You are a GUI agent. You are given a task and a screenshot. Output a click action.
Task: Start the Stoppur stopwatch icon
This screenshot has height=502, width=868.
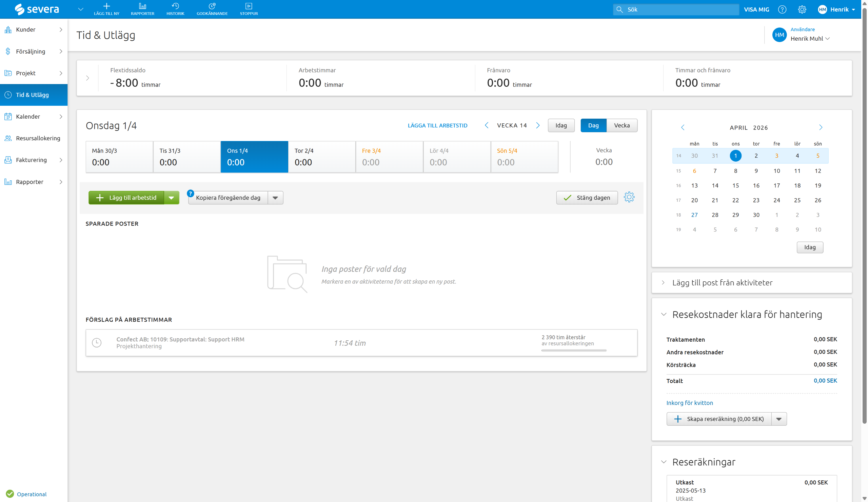pyautogui.click(x=248, y=6)
